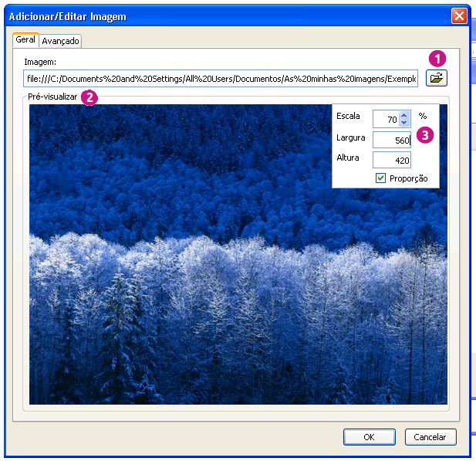Decrease Escala using the down arrow
Viewport: 476px width, 461px height.
pos(405,122)
